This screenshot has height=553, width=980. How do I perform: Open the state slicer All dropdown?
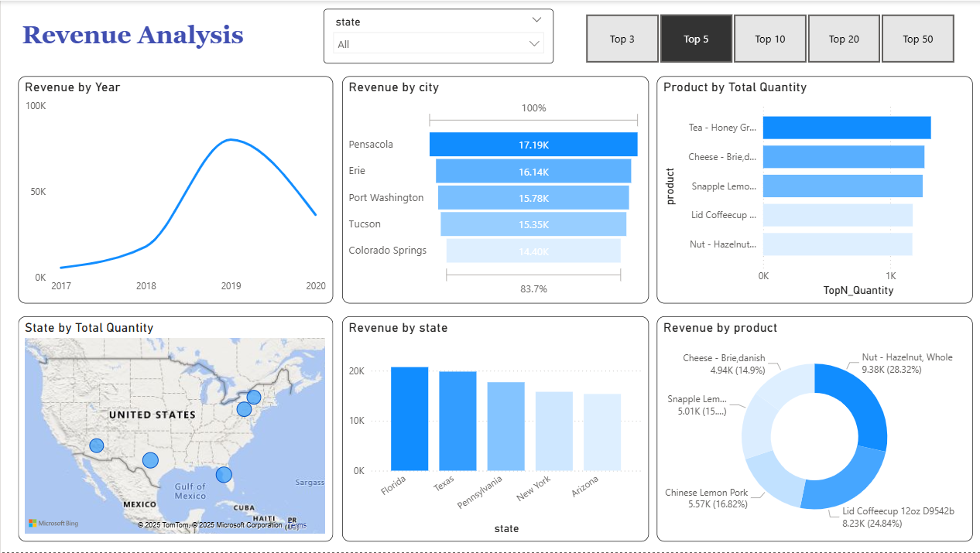(x=534, y=44)
